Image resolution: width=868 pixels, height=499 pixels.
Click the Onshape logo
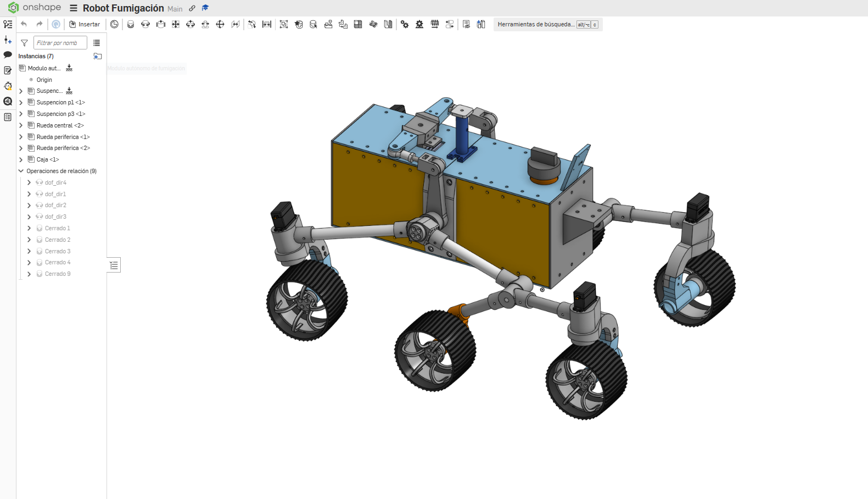pos(34,8)
